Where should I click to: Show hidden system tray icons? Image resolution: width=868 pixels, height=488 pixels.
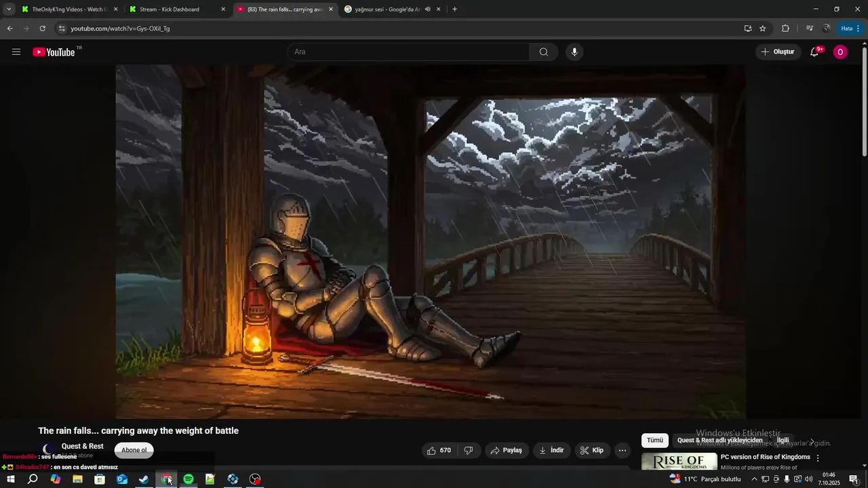coord(754,479)
